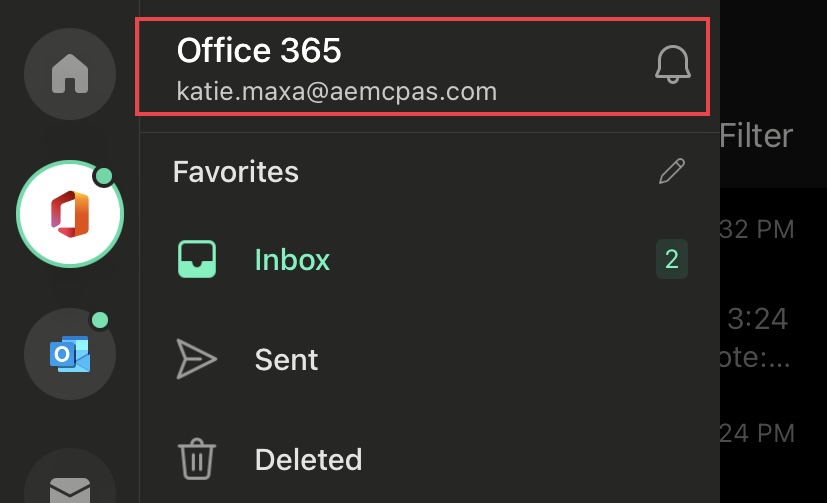Click the katie.maxa@aemcpas.com email address

coord(336,92)
